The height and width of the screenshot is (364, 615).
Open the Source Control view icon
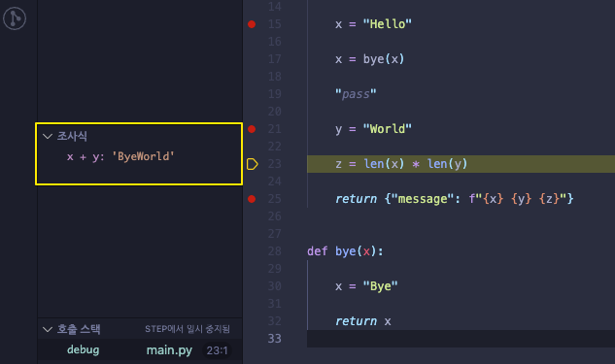[x=15, y=18]
